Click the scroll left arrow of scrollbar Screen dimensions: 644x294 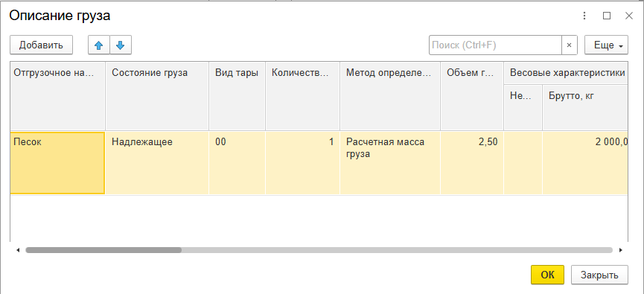pos(18,249)
